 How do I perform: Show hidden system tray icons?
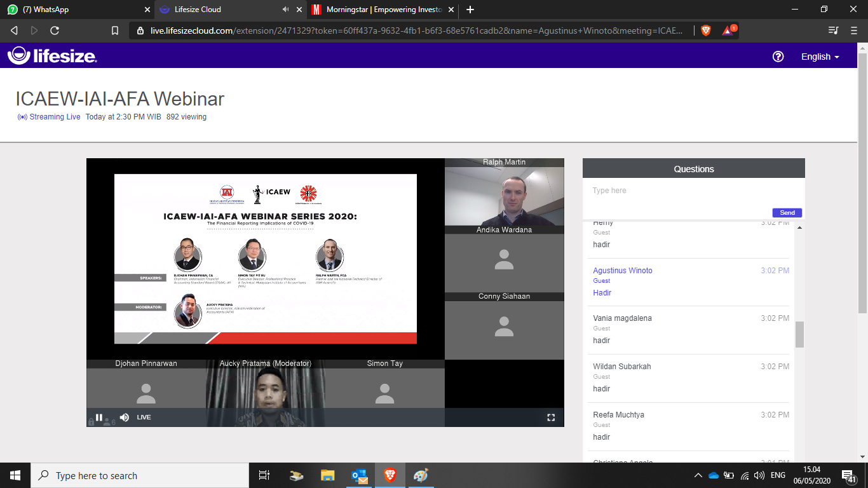698,475
